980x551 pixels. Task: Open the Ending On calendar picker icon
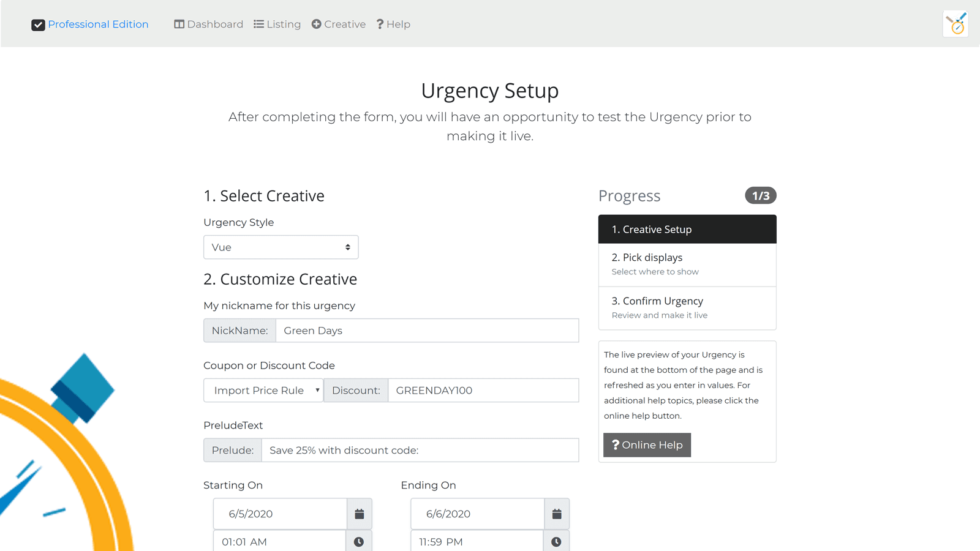[x=556, y=514]
